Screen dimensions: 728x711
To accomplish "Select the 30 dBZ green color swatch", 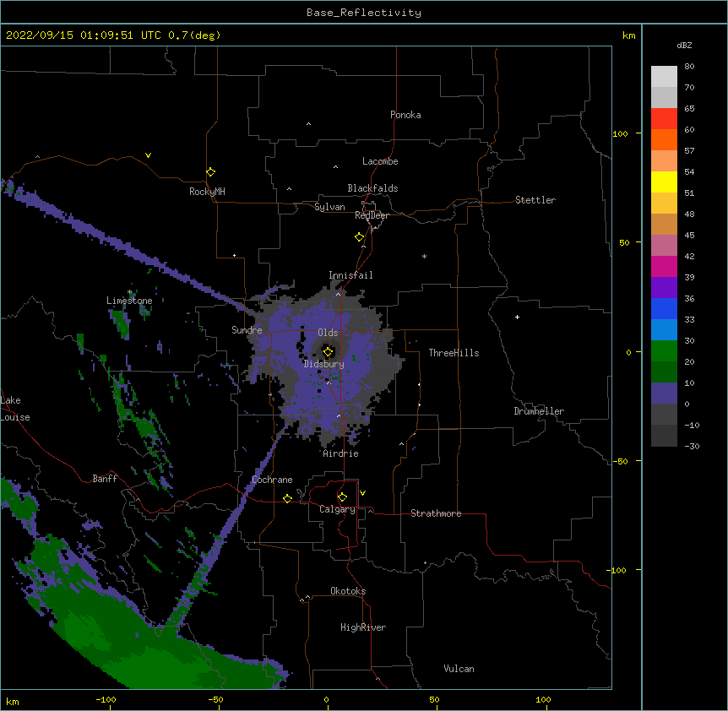I will (664, 351).
